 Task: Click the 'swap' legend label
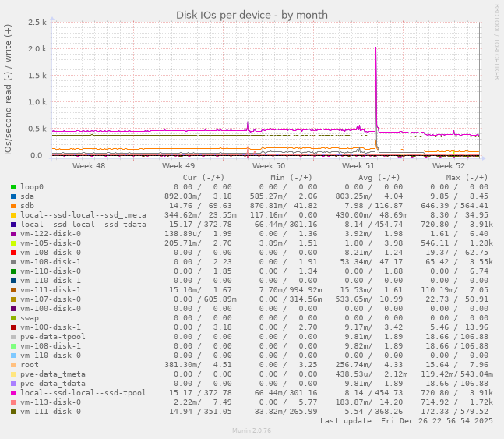click(30, 318)
